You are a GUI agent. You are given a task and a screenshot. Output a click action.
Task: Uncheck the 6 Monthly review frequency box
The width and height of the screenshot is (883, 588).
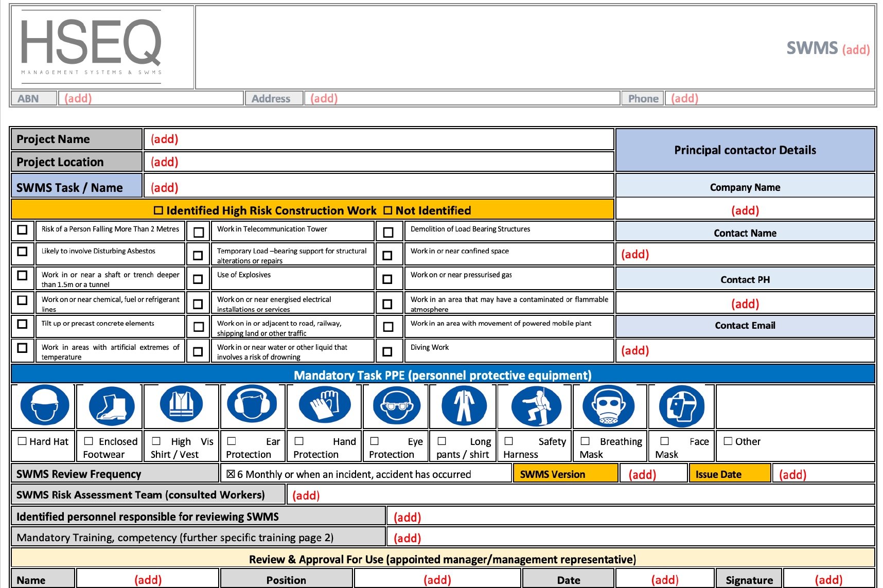click(231, 474)
